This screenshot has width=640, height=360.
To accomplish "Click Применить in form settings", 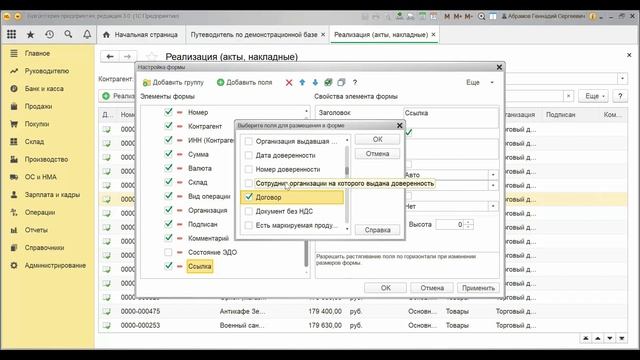I will (478, 288).
